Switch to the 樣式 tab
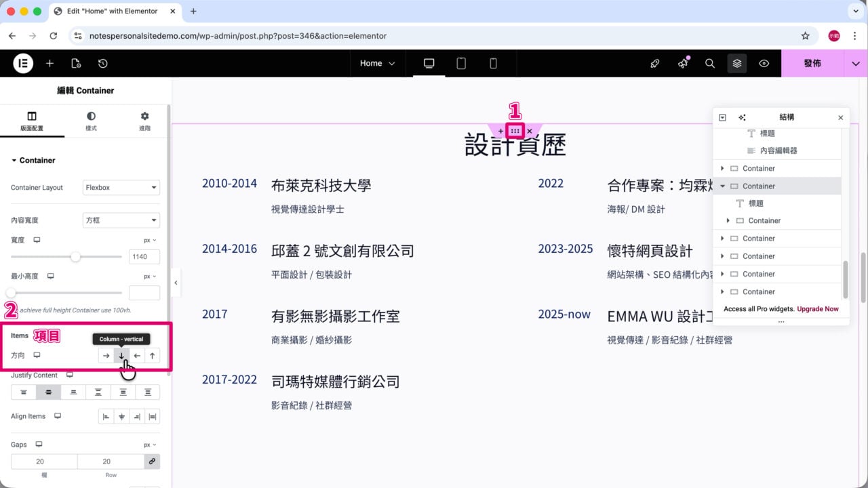 (x=91, y=121)
